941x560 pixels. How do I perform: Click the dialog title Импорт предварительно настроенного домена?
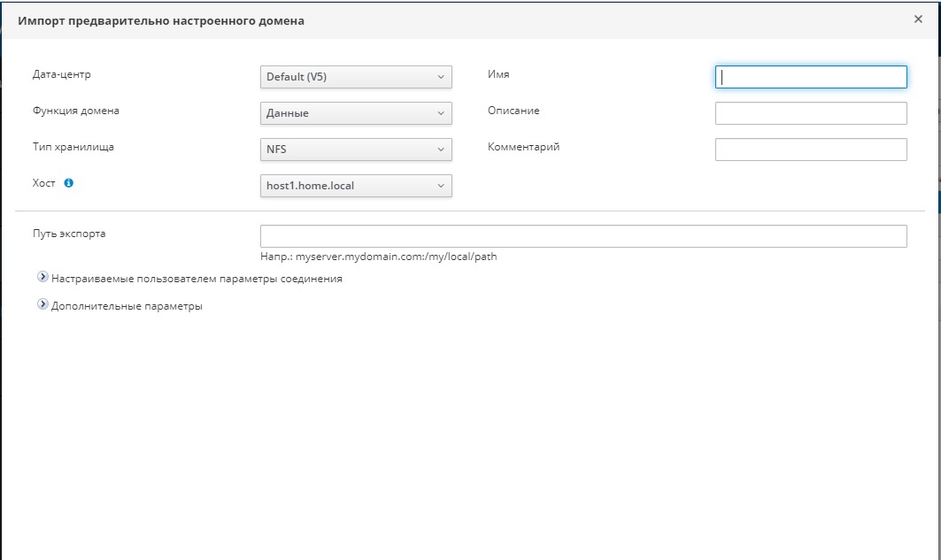point(161,20)
